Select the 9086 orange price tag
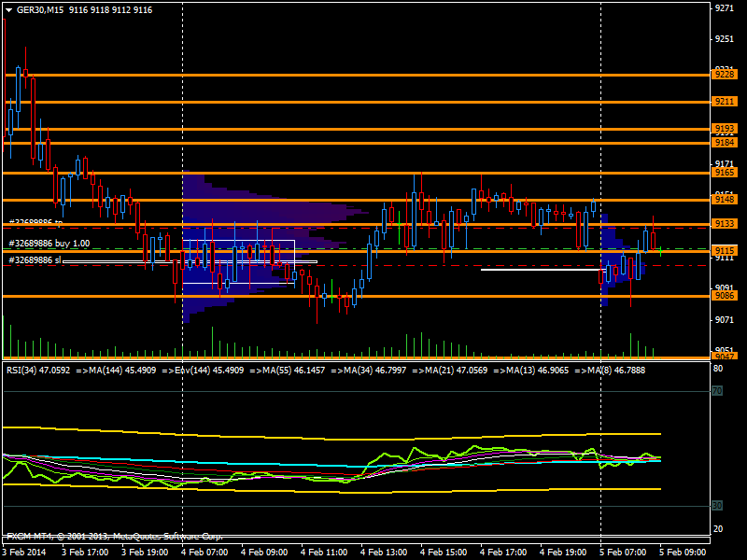 tap(724, 296)
